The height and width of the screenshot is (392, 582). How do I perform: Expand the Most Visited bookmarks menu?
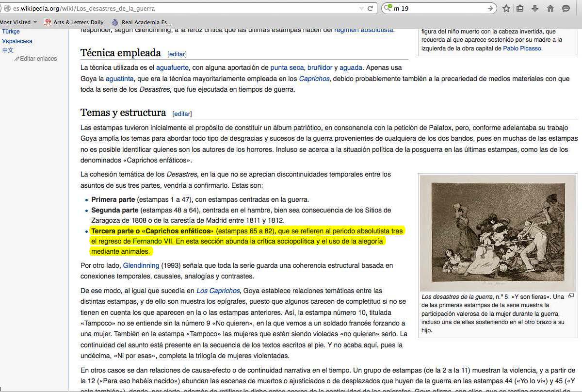coord(18,22)
